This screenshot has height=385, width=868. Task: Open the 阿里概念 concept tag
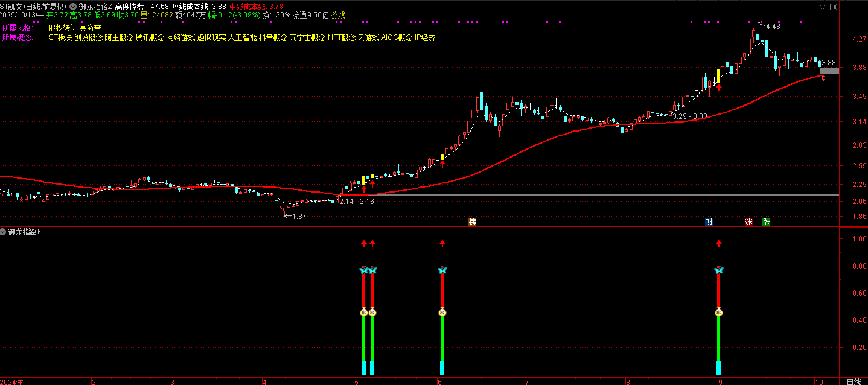(119, 37)
